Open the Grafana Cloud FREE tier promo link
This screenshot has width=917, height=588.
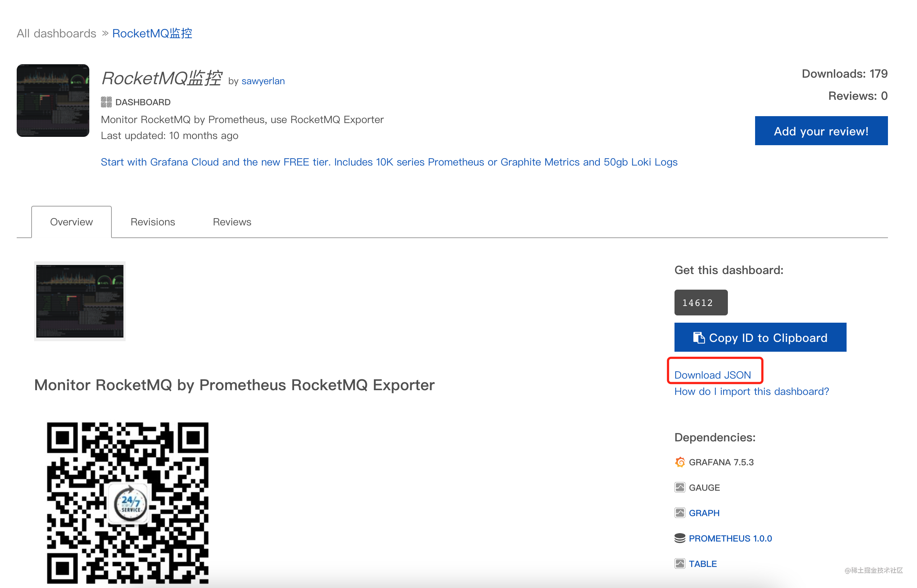pos(389,162)
